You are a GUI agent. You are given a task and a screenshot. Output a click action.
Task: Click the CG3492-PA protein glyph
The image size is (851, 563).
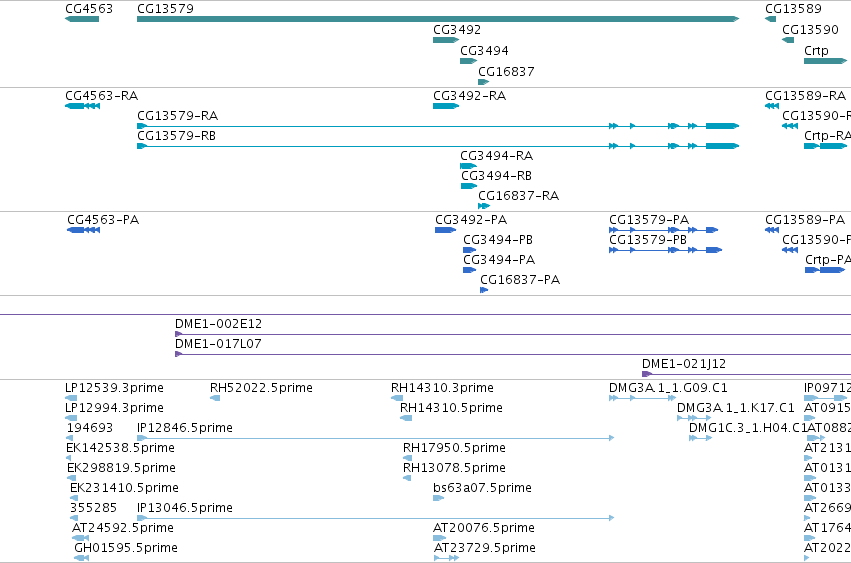click(445, 230)
